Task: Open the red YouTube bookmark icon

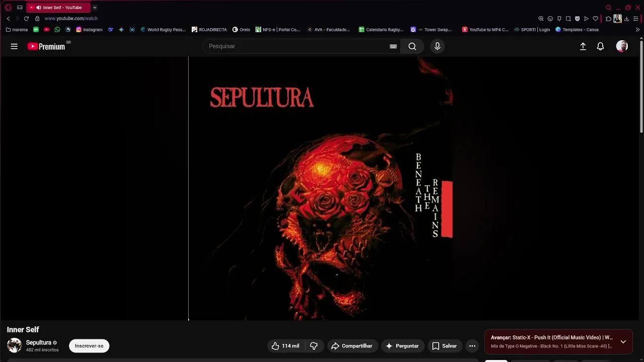Action: pos(47,30)
